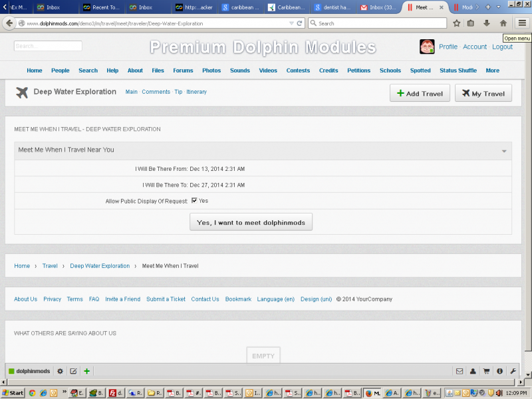This screenshot has height=399, width=532.
Task: Open the URL bar history dropdown arrow
Action: click(291, 23)
